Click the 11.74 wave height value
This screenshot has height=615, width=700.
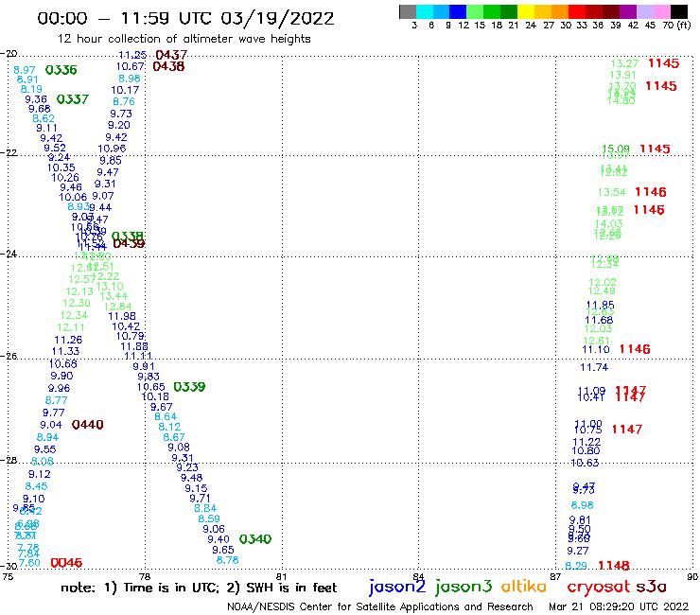(594, 367)
